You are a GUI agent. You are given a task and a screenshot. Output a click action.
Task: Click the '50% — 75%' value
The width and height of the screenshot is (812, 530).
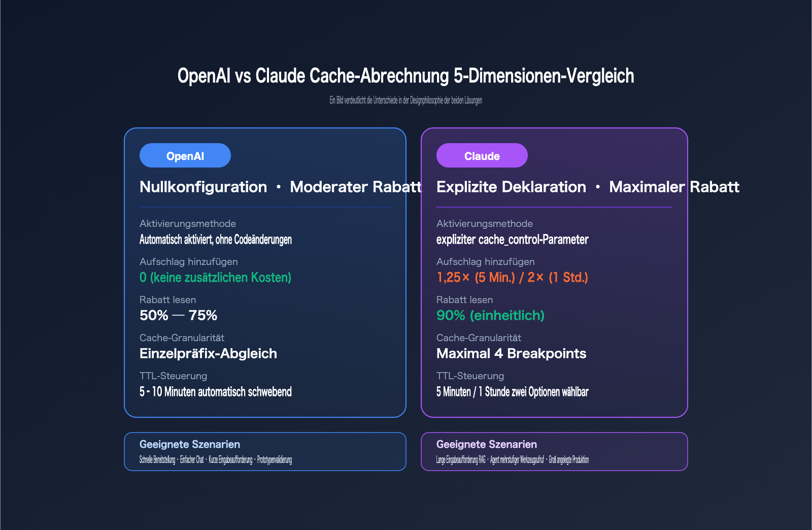[179, 315]
